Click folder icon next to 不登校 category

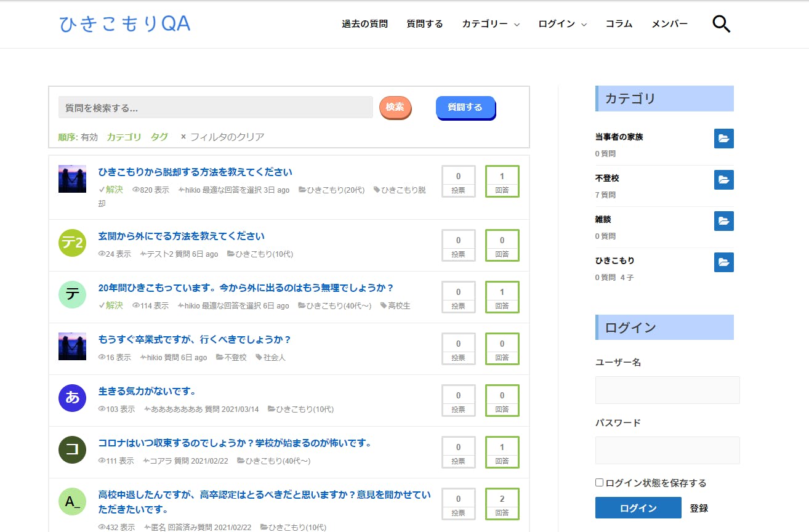tap(723, 180)
